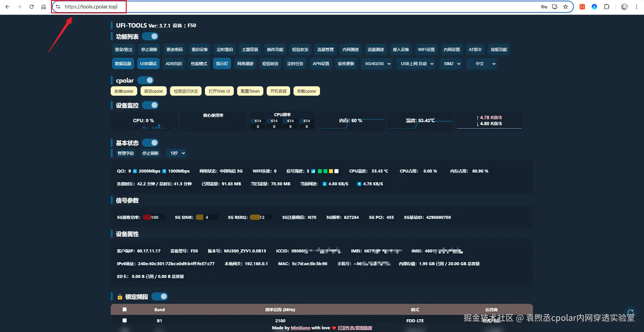
Task: Click the 配置Token button
Action: point(250,91)
